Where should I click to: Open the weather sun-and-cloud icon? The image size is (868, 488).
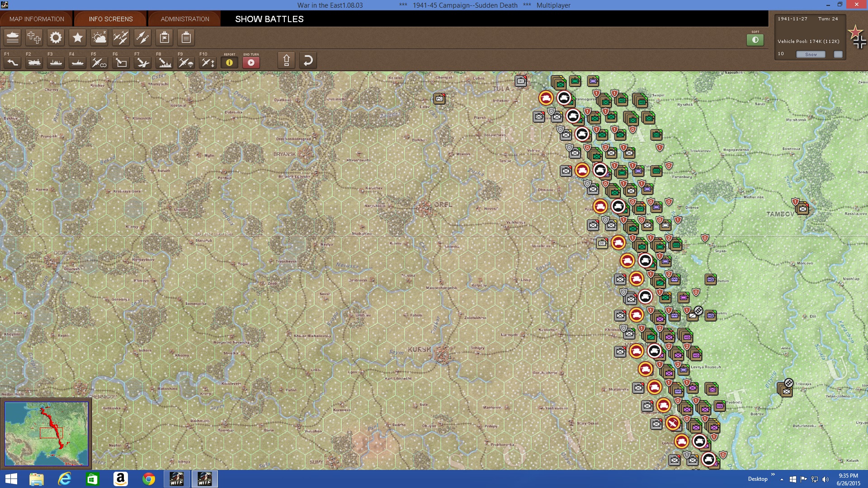pyautogui.click(x=99, y=38)
